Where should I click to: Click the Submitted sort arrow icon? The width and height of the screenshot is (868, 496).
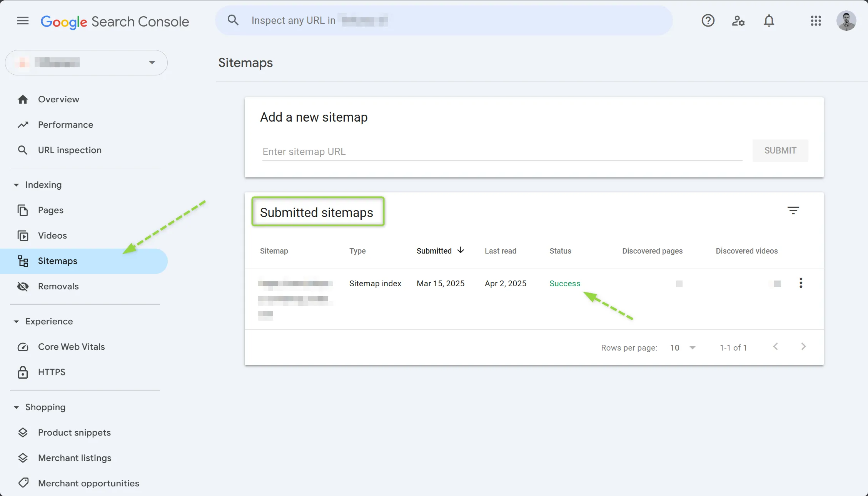[461, 251]
